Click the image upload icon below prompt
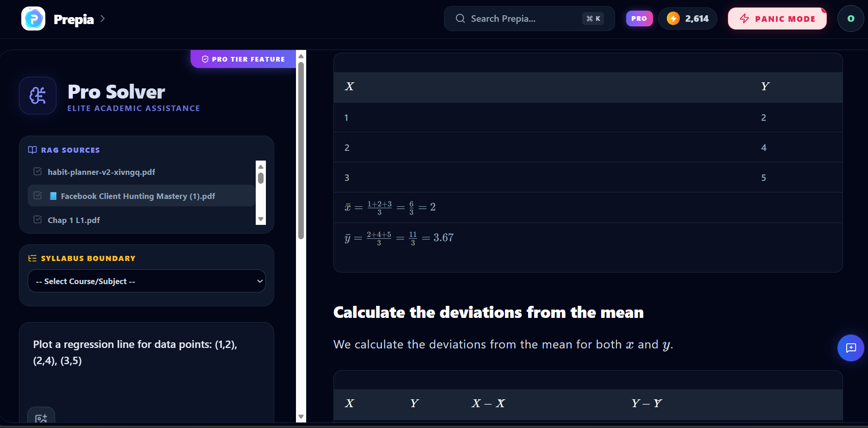 pyautogui.click(x=41, y=418)
